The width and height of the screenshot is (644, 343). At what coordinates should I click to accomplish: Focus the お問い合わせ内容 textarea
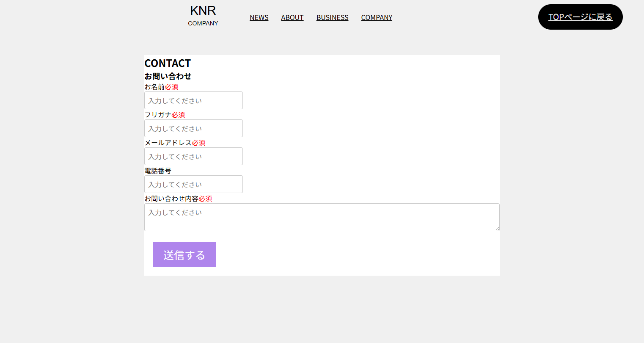click(x=322, y=217)
